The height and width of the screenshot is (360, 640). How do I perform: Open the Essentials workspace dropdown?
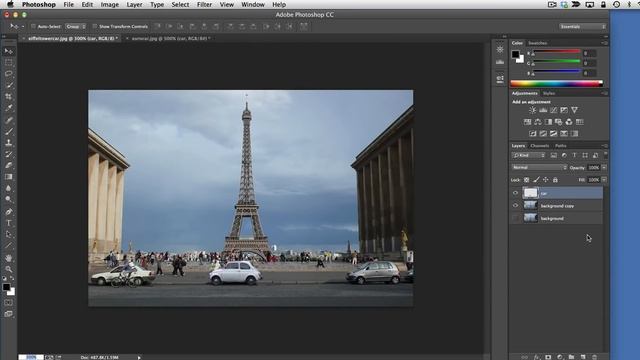[582, 27]
